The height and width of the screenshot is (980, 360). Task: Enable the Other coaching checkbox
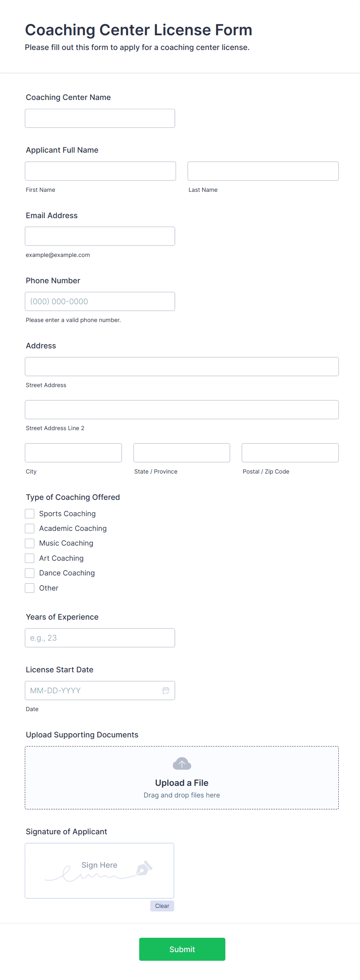click(30, 588)
